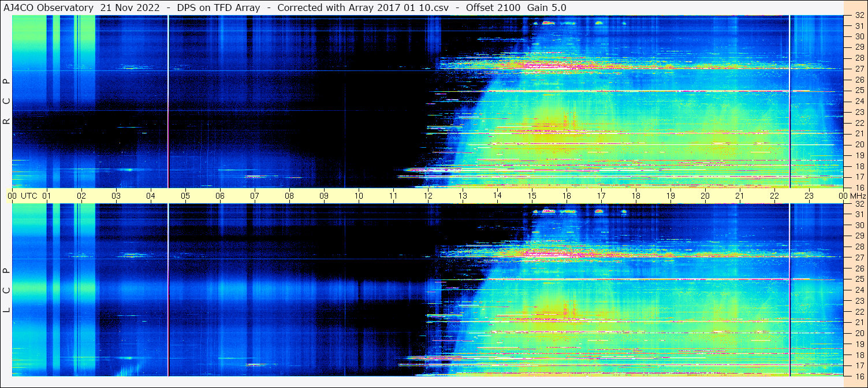Pick the 22 MHz tick of RCP panel
Viewport: 868px width, 388px height.
coord(859,123)
